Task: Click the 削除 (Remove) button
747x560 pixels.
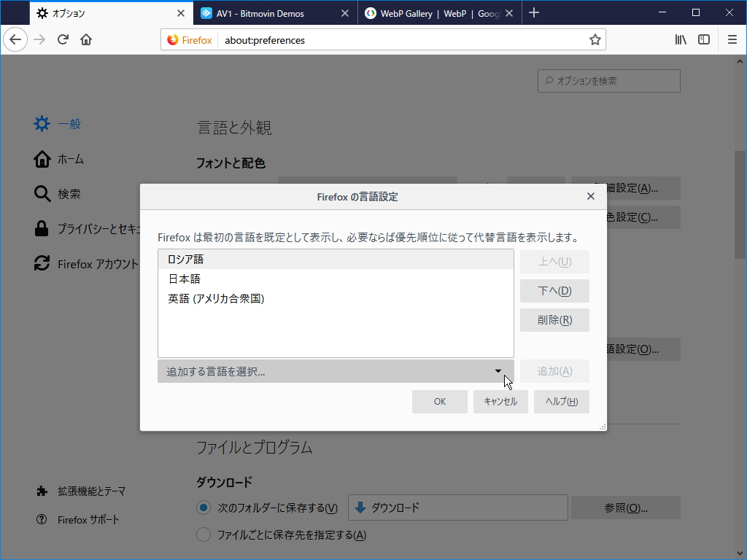Action: click(x=554, y=319)
